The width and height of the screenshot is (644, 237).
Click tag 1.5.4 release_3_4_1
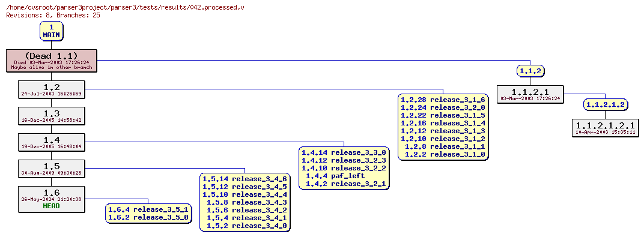click(247, 218)
